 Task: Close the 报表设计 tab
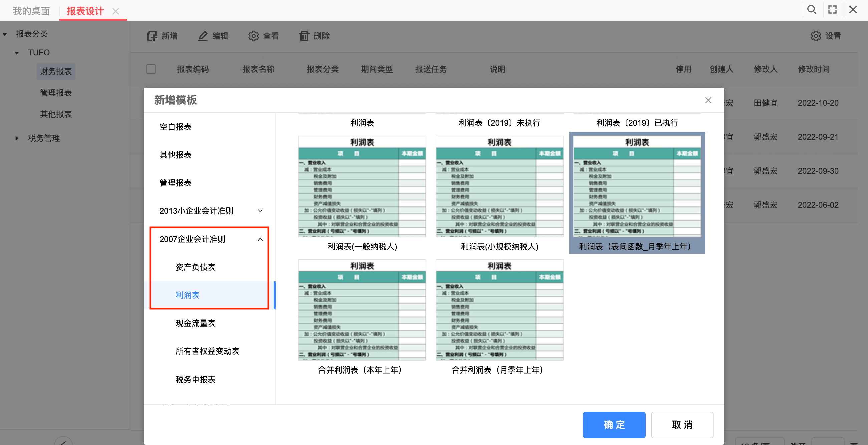coord(116,11)
